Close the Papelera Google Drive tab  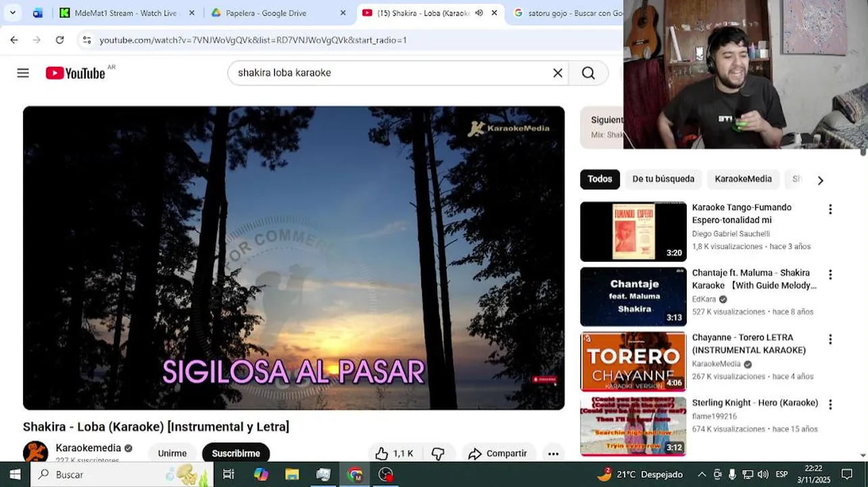click(343, 13)
